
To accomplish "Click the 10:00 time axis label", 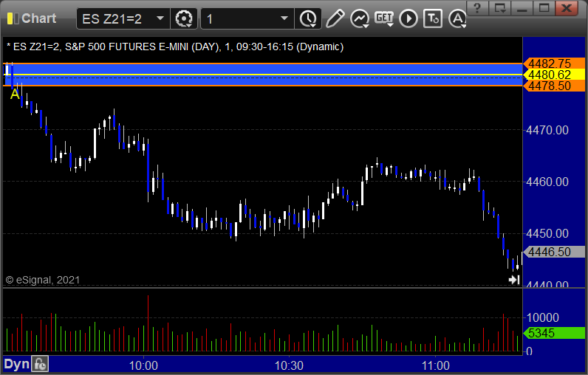I will coord(143,365).
